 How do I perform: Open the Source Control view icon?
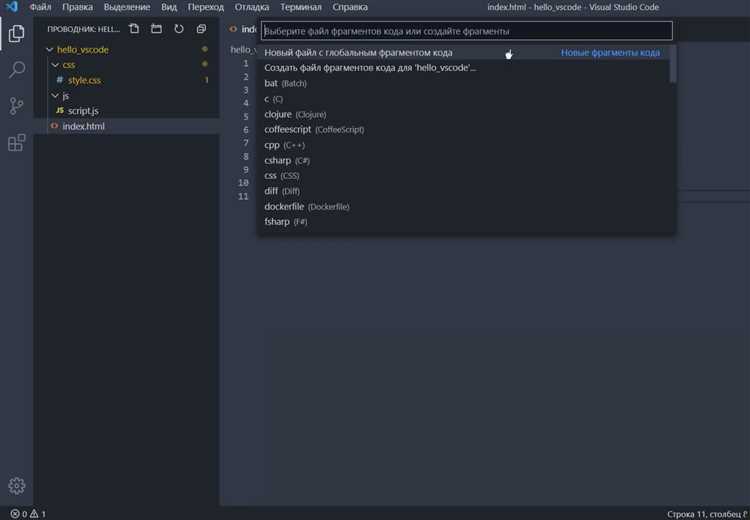click(17, 106)
